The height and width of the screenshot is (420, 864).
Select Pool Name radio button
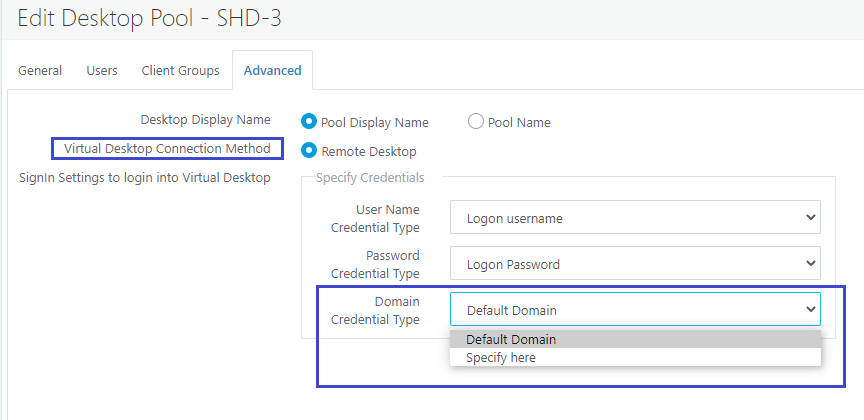point(476,121)
